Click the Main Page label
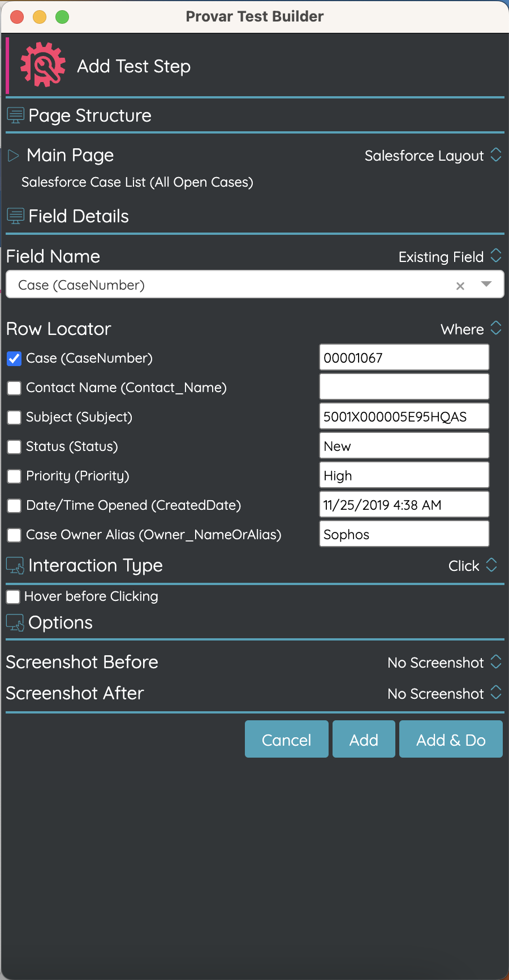Viewport: 509px width, 980px height. tap(70, 155)
